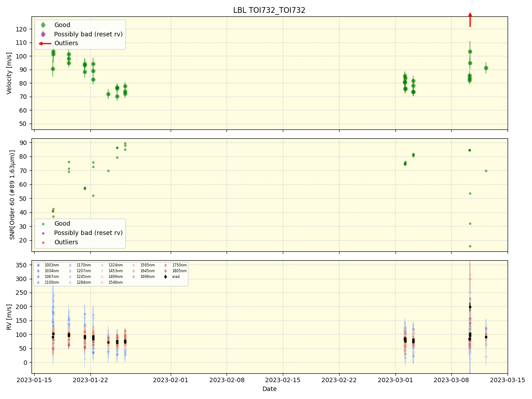Select the Good entry in velocity panel legend
This screenshot has width=532, height=399.
tap(62, 25)
